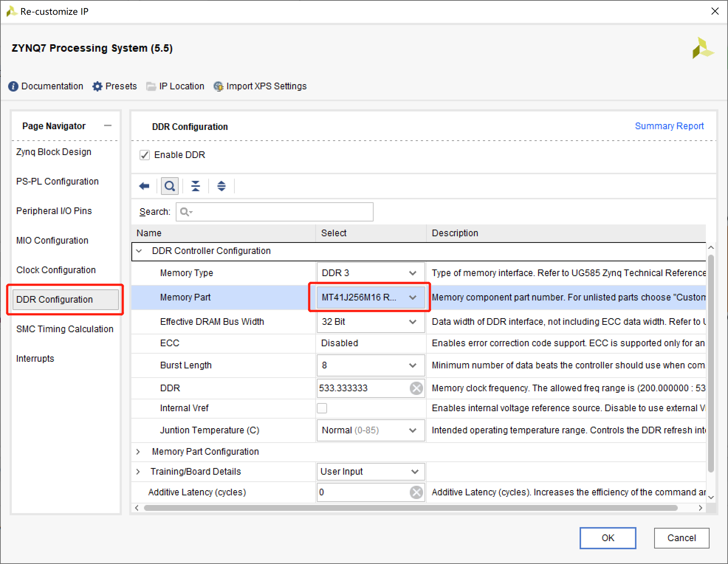Go to MIO Configuration page
Screen dimensions: 728x564
pos(52,241)
